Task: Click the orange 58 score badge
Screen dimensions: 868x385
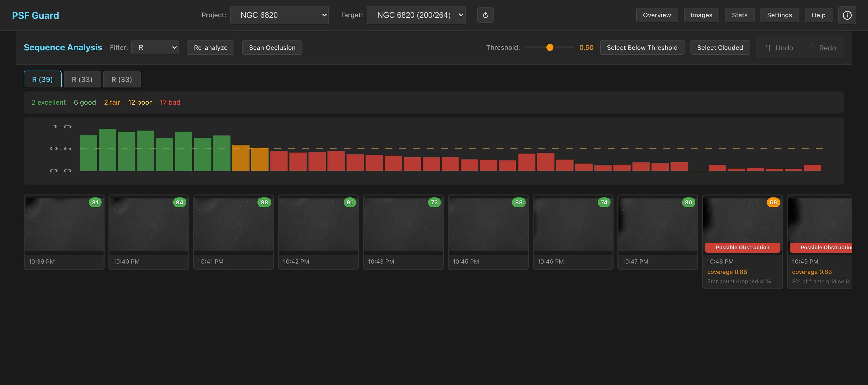Action: pyautogui.click(x=773, y=202)
